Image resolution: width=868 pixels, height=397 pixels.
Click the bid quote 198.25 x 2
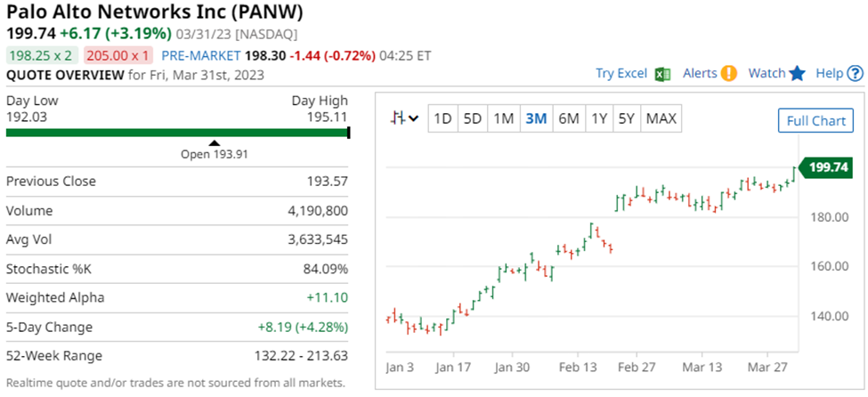pos(44,55)
